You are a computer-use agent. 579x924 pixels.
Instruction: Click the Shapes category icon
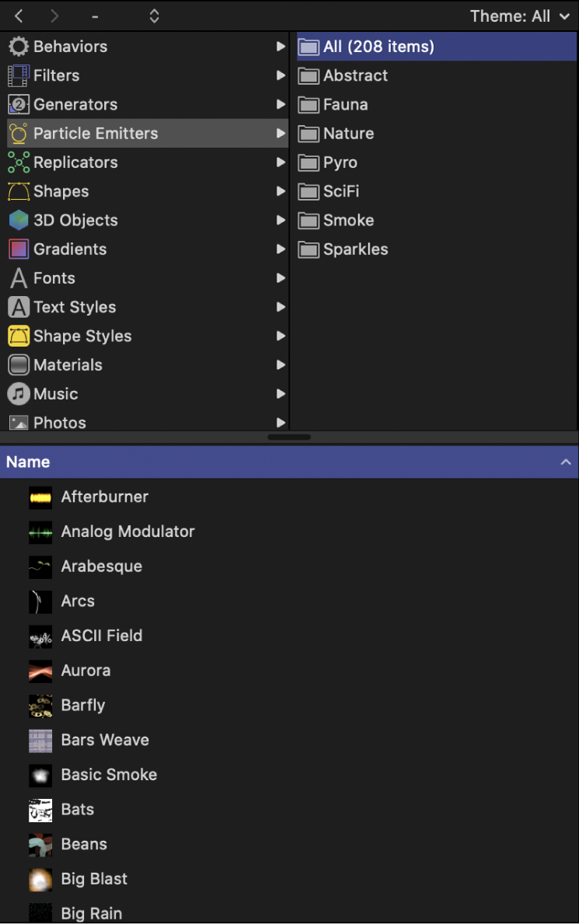pyautogui.click(x=19, y=191)
